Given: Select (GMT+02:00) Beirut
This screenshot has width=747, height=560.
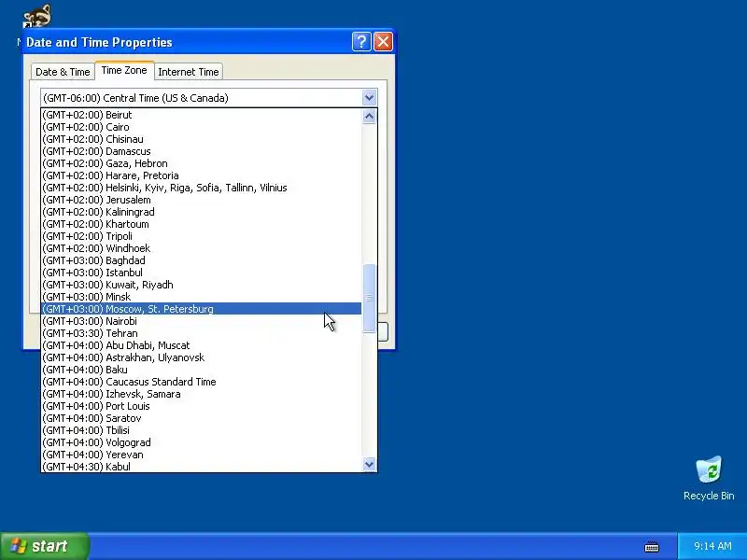Looking at the screenshot, I should [202, 115].
